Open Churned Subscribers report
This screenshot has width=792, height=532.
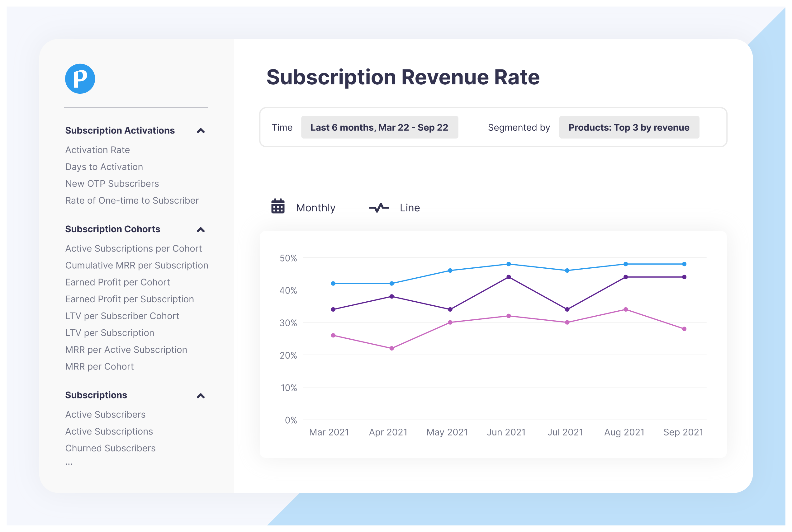110,448
